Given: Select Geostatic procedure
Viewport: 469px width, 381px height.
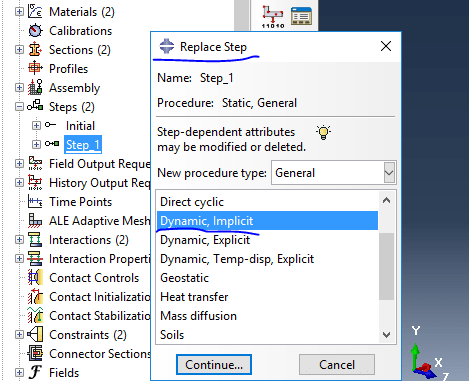Looking at the screenshot, I should point(267,278).
